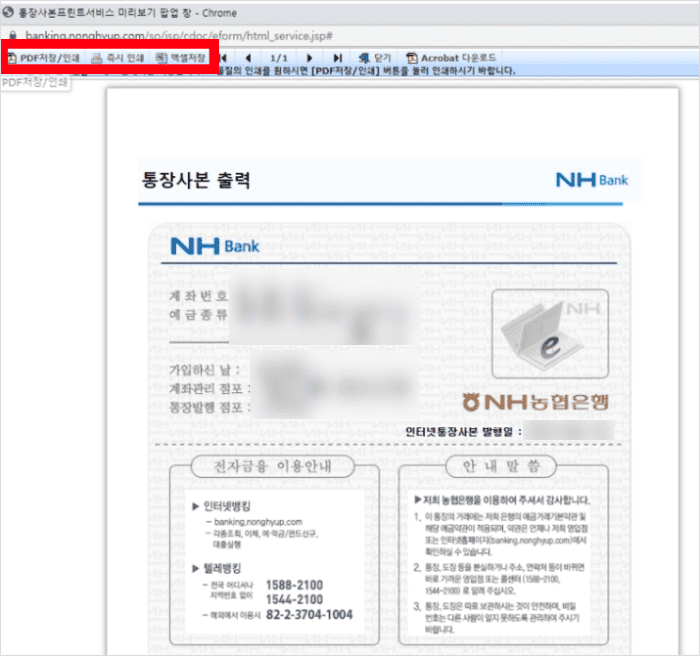The height and width of the screenshot is (656, 700).
Task: Click phone number 1544-2100
Action: click(295, 599)
